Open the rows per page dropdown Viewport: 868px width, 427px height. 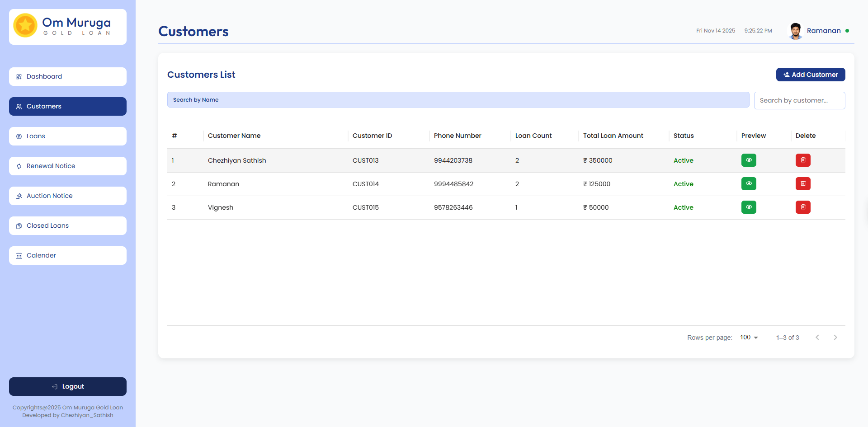(x=749, y=338)
